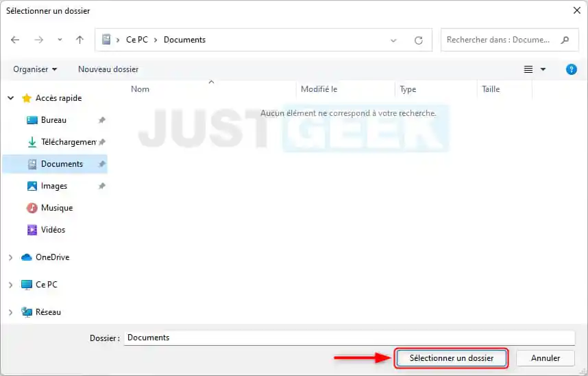Image resolution: width=588 pixels, height=376 pixels.
Task: Expand chevron after Ce PC in path
Action: (x=156, y=40)
